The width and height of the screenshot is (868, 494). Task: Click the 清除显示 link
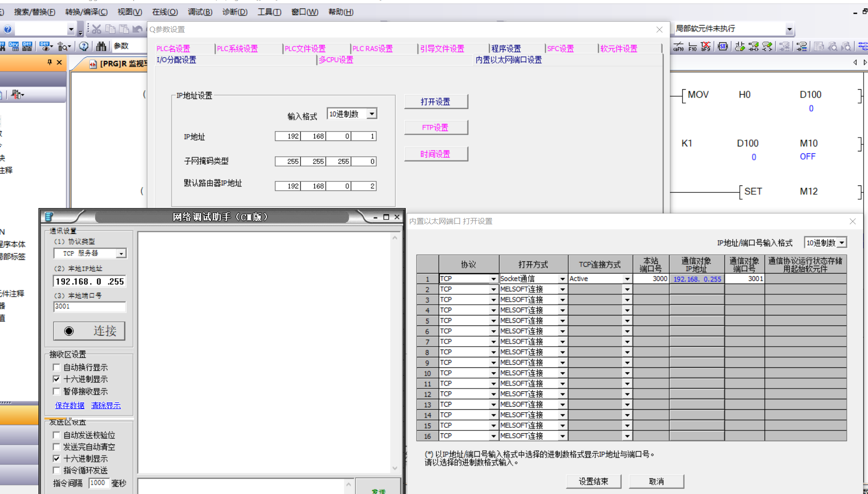(105, 405)
